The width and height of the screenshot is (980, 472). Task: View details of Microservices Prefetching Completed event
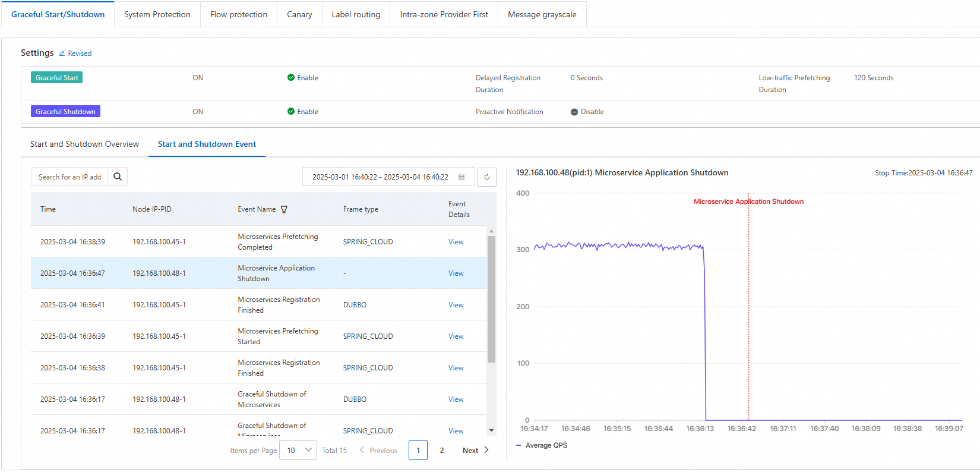tap(456, 242)
